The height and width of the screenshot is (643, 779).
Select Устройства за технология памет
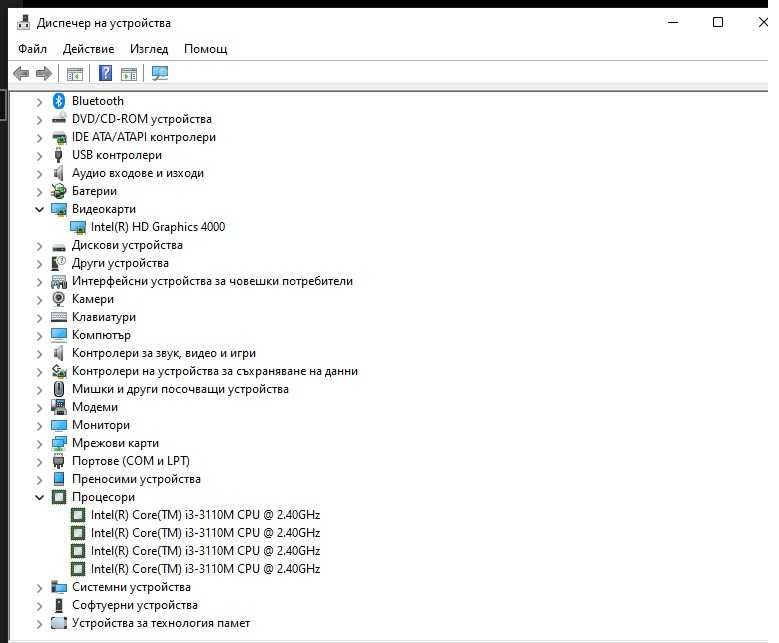pos(161,623)
